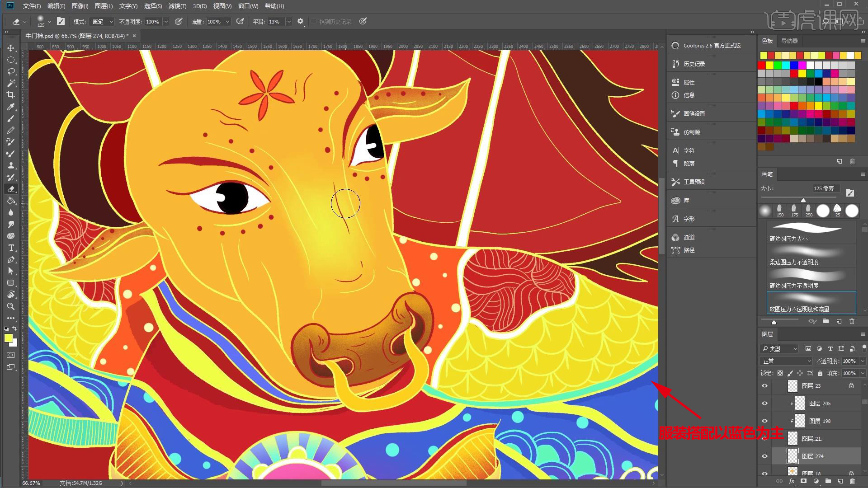
Task: Select the Smudge tool
Action: click(x=11, y=224)
